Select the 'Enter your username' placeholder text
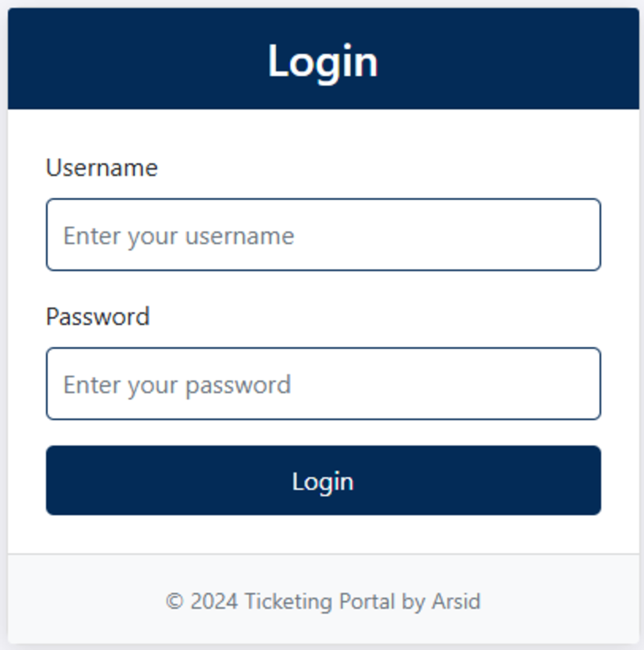The height and width of the screenshot is (650, 644). point(179,236)
